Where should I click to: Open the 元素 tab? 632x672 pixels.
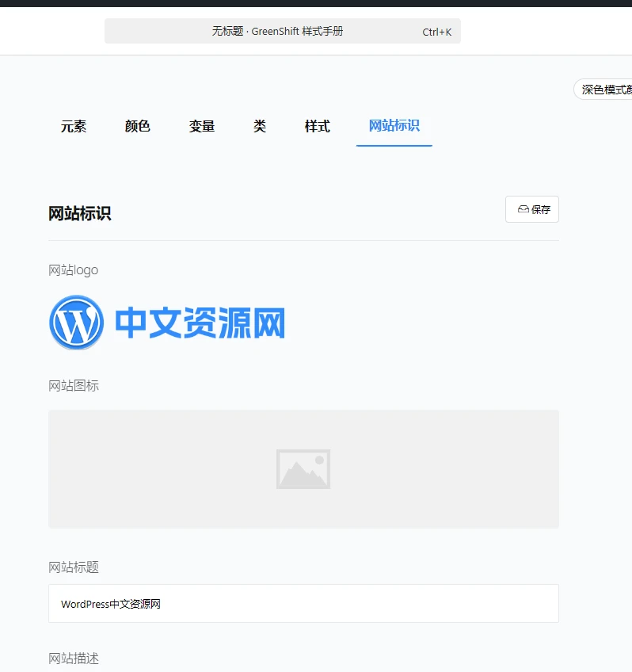[73, 126]
